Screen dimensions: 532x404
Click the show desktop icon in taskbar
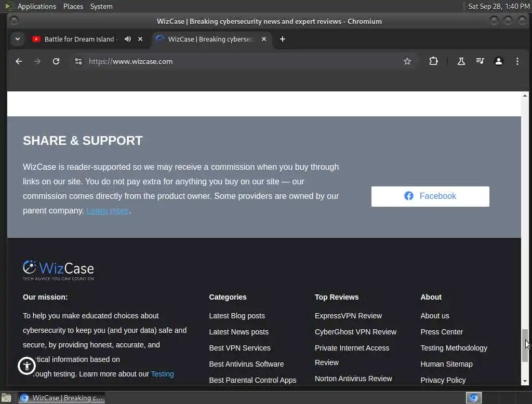coord(6,398)
